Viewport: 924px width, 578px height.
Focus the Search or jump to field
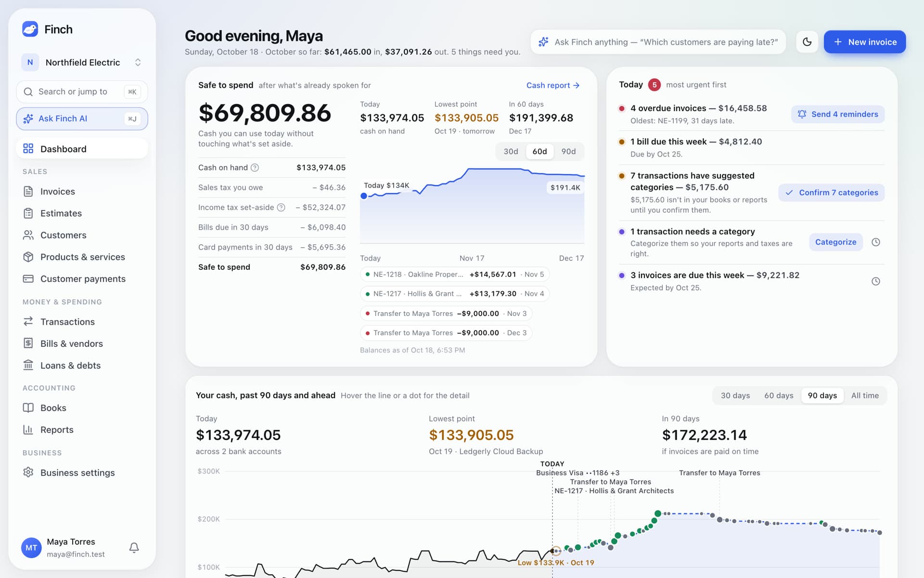tap(82, 92)
